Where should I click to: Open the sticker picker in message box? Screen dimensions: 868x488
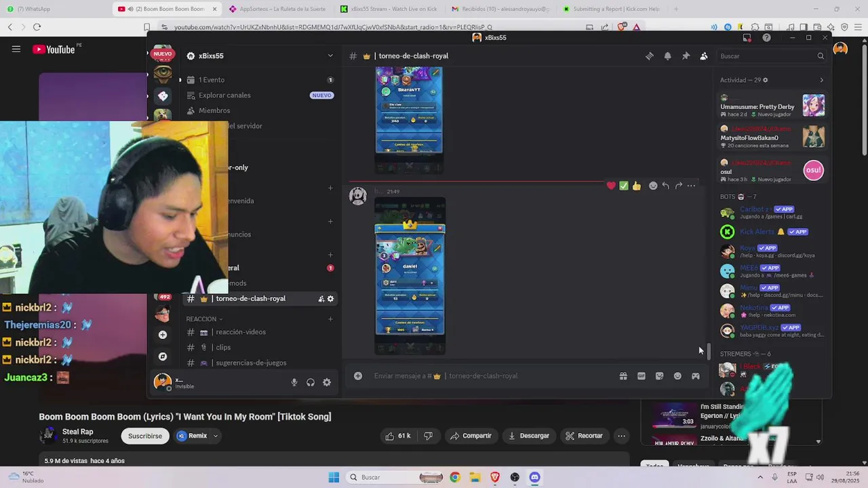pyautogui.click(x=659, y=376)
